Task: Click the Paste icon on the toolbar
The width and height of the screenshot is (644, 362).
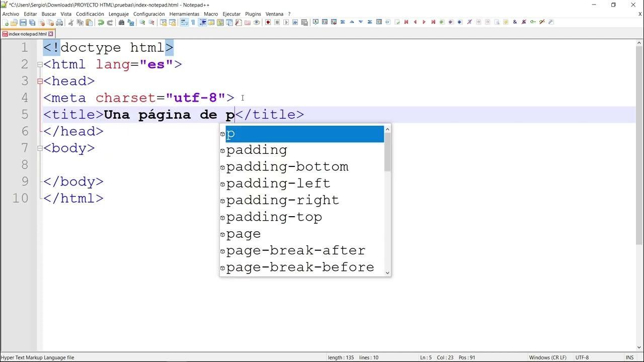Action: pyautogui.click(x=88, y=22)
